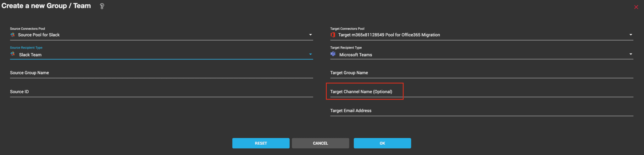644x155 pixels.
Task: Focus the Source Group Name field
Action: 161,73
